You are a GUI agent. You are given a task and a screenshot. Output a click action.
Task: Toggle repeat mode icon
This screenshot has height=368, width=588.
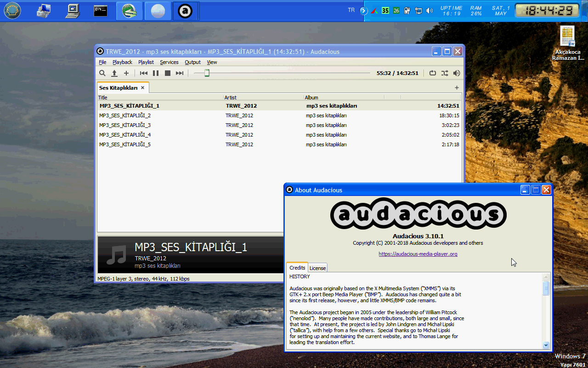(x=433, y=73)
